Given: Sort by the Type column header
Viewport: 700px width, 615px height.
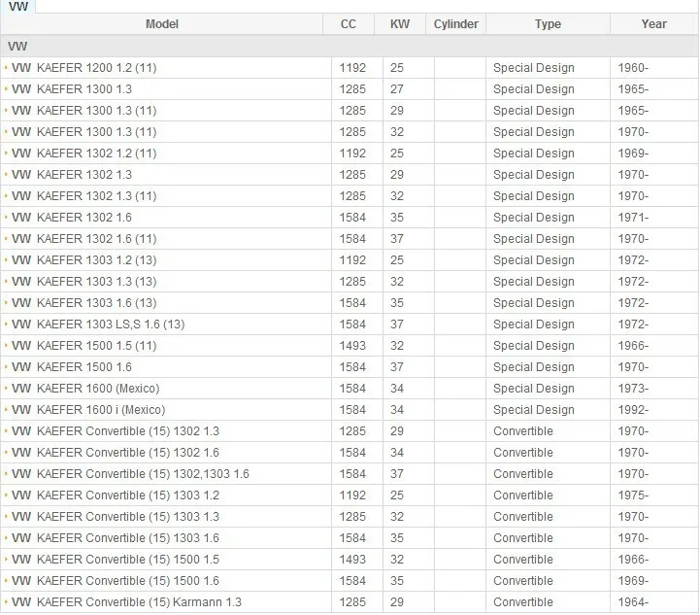Looking at the screenshot, I should (x=548, y=24).
